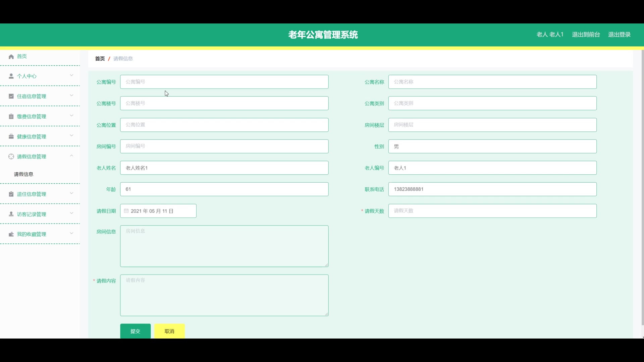Click the stamp icon beside 访客记录管理
This screenshot has width=644, height=362.
(x=11, y=214)
